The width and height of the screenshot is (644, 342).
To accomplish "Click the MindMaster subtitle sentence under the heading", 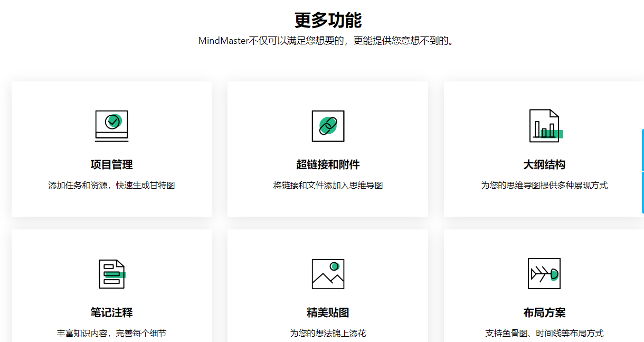I will 326,41.
